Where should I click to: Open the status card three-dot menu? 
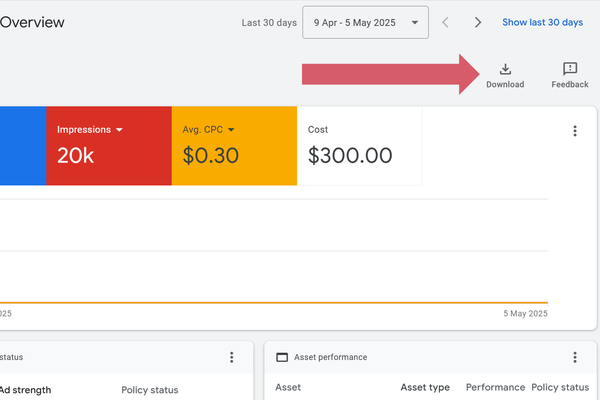pos(232,357)
